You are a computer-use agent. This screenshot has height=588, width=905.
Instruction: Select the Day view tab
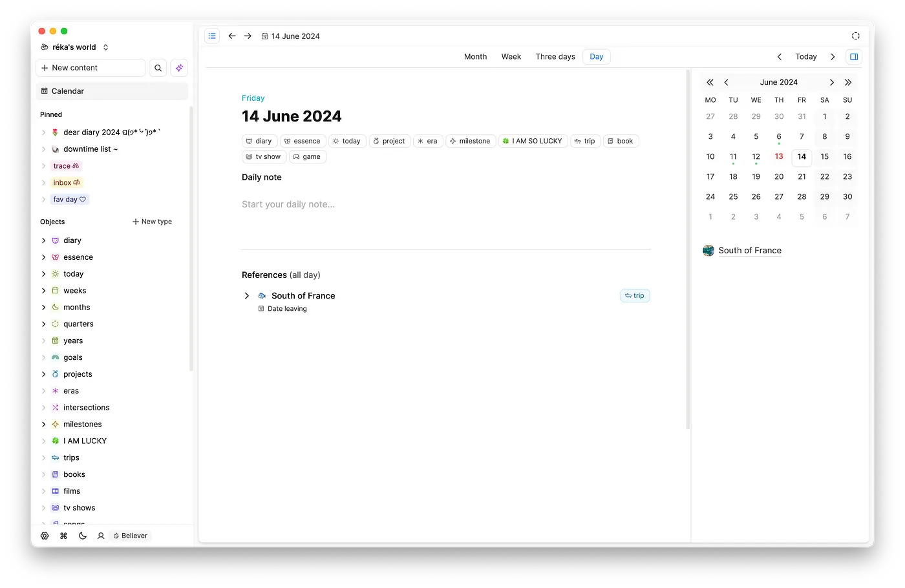597,57
